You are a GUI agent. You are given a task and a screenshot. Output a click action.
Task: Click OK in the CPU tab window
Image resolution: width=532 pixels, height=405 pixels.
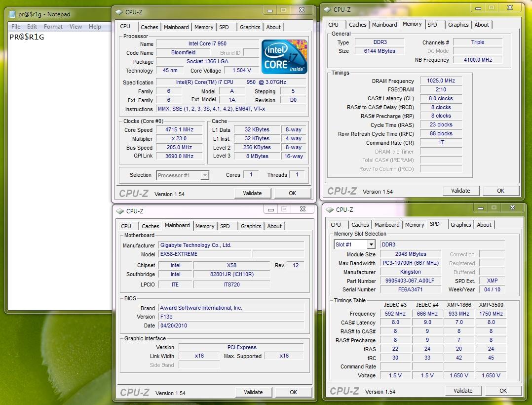click(x=293, y=193)
